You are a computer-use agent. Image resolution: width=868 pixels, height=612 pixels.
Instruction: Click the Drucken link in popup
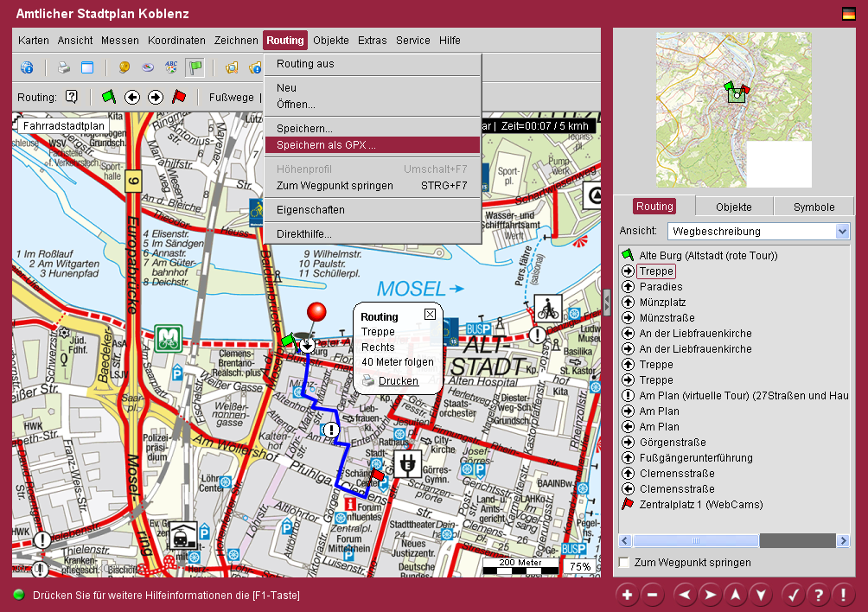coord(398,381)
